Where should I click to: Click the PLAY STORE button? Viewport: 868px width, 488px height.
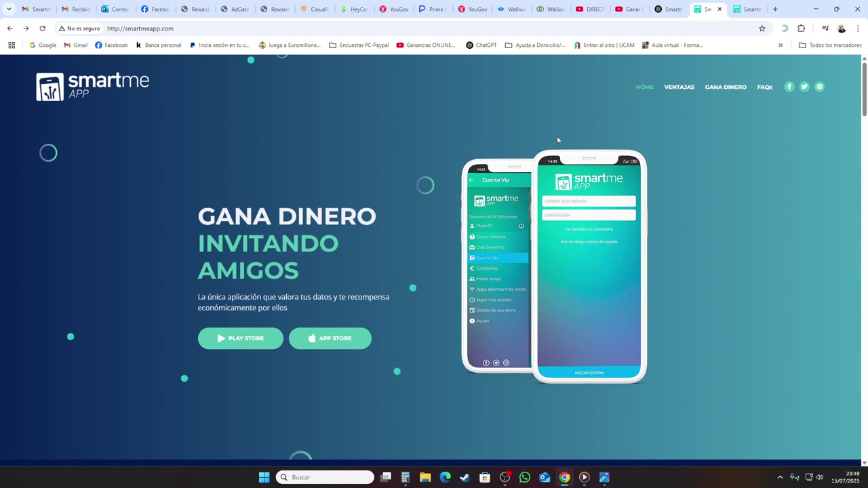click(x=241, y=338)
